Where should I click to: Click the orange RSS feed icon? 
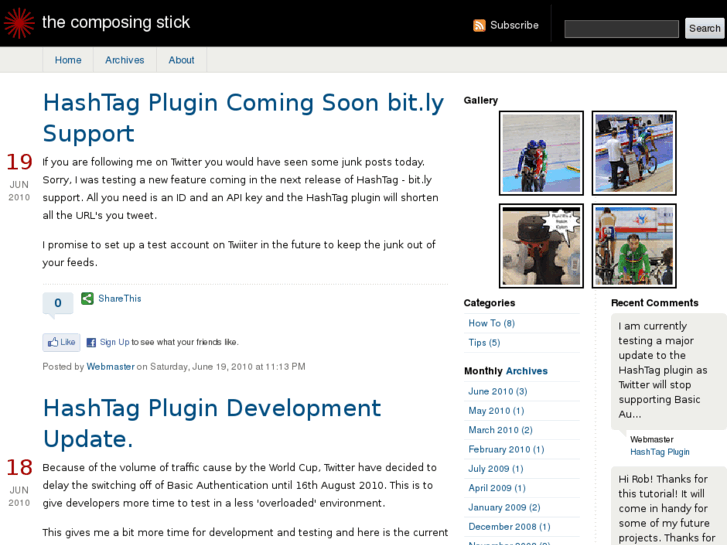click(479, 26)
